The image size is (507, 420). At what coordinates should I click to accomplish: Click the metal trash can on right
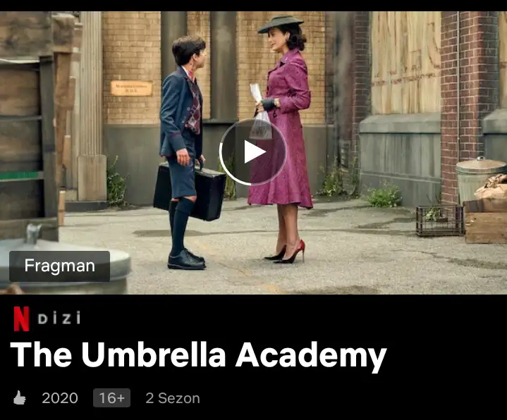point(480,179)
